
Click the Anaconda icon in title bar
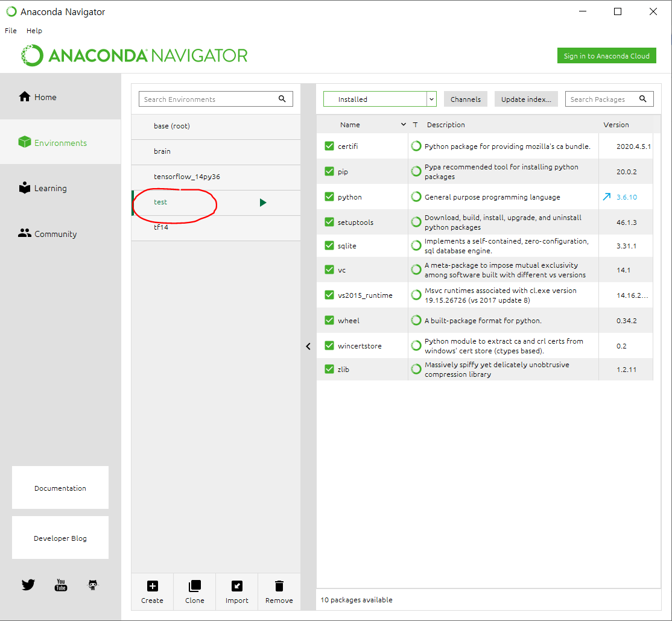click(11, 11)
